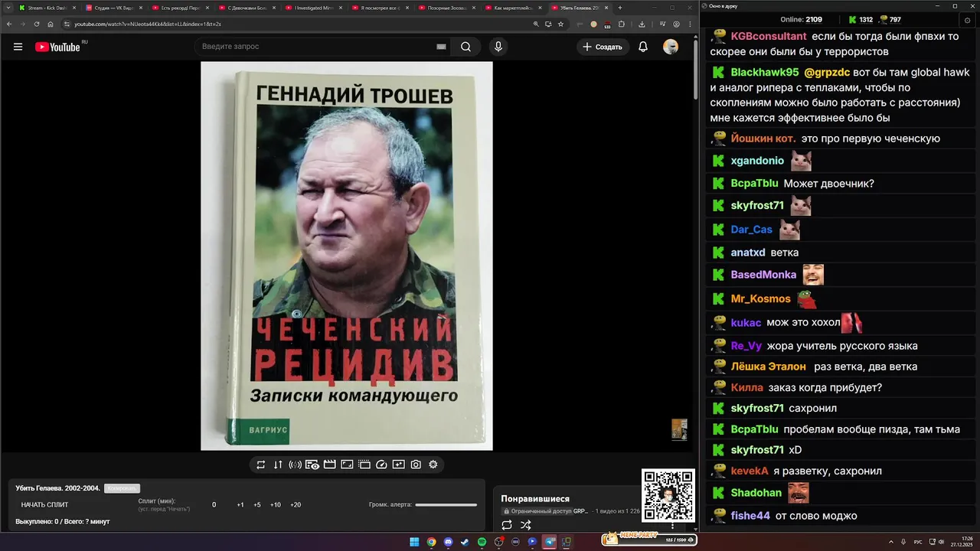Click the youtube.com address bar URL
Viewport: 980px width, 551px height.
pos(148,24)
